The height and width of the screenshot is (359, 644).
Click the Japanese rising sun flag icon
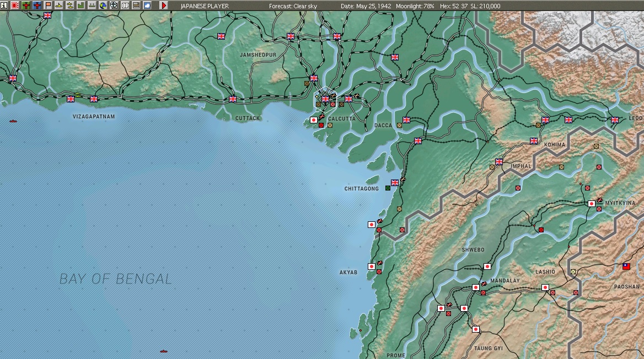tap(15, 6)
